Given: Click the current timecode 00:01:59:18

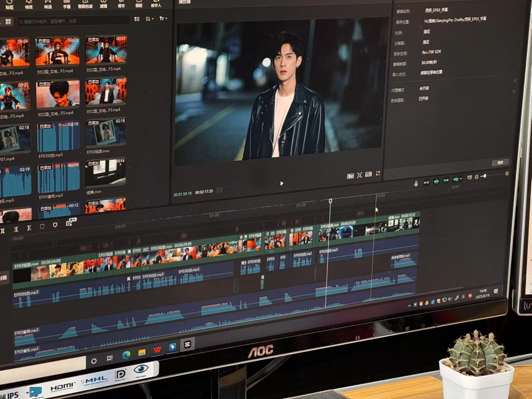Looking at the screenshot, I should tap(183, 194).
